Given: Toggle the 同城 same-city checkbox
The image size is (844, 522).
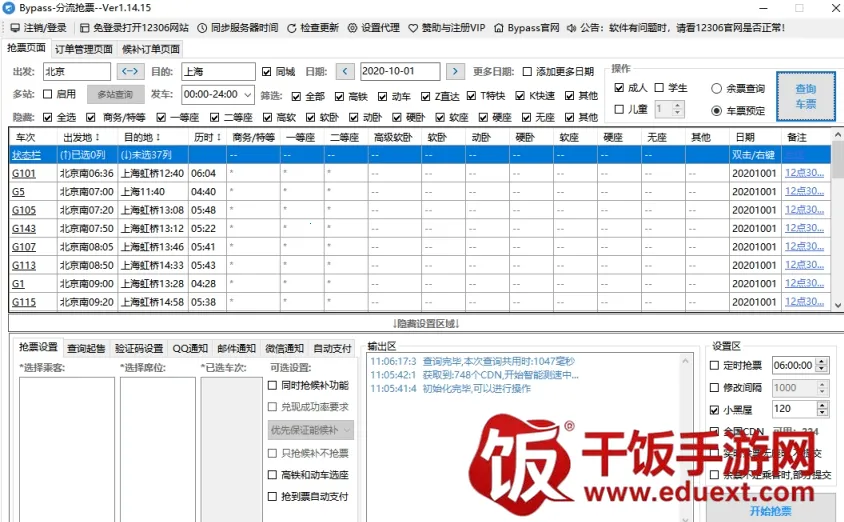Looking at the screenshot, I should point(266,72).
